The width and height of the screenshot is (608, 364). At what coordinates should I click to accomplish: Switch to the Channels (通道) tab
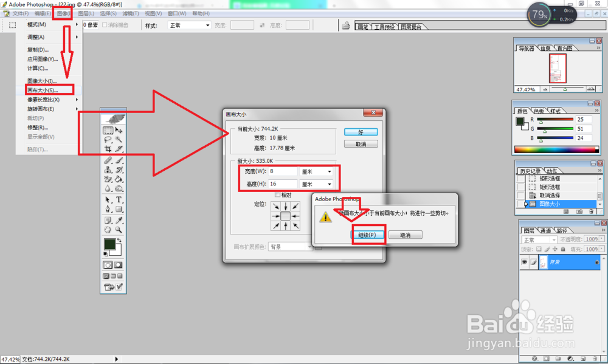click(545, 231)
